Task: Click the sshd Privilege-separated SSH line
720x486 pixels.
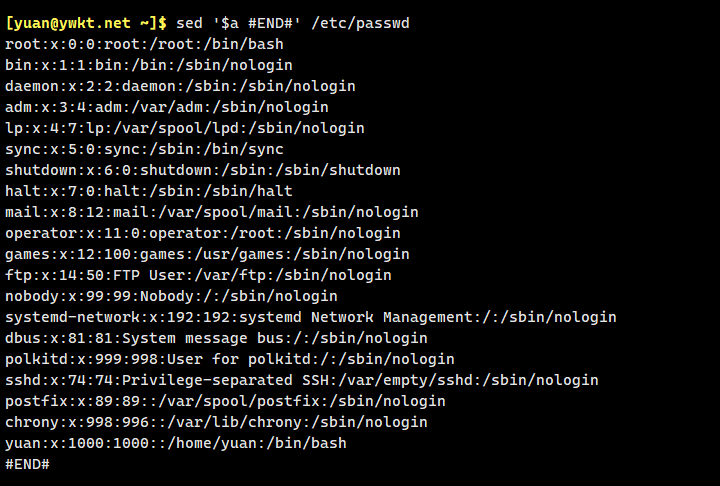Action: pos(302,380)
